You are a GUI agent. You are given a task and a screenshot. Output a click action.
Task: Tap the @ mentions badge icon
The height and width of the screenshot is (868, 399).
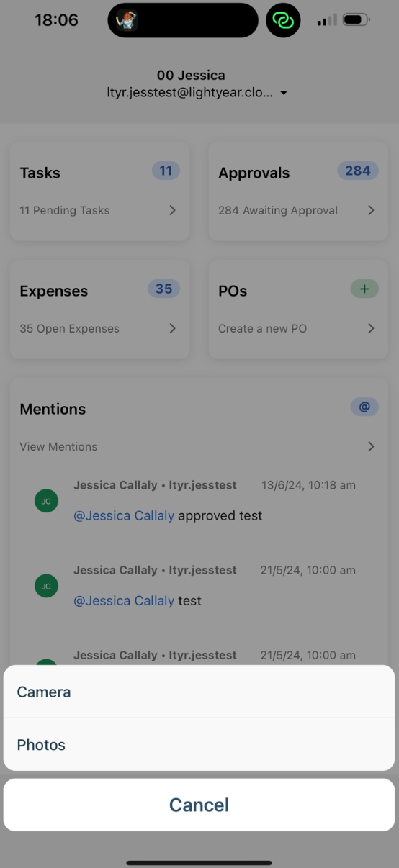coord(364,407)
